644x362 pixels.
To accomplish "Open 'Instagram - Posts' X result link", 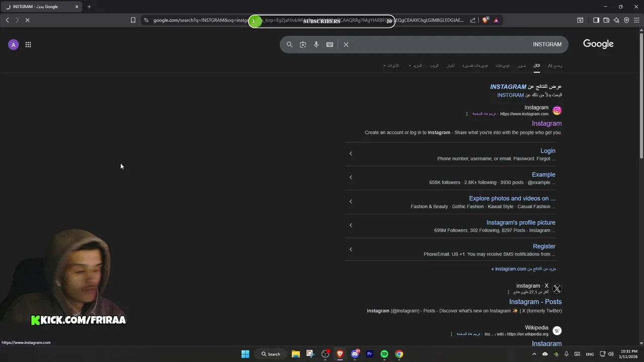I will [x=535, y=302].
